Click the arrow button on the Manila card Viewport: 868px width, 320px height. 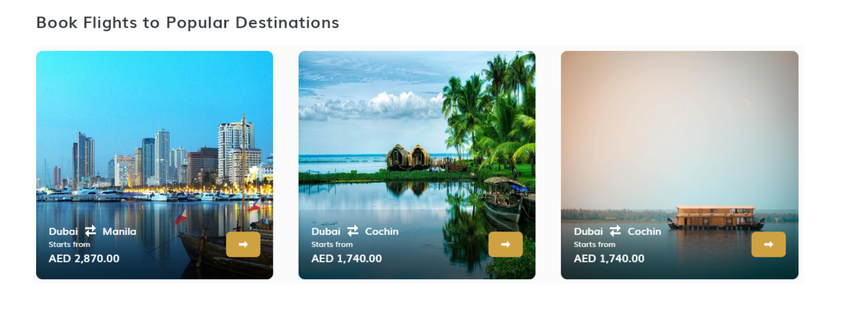pos(243,244)
